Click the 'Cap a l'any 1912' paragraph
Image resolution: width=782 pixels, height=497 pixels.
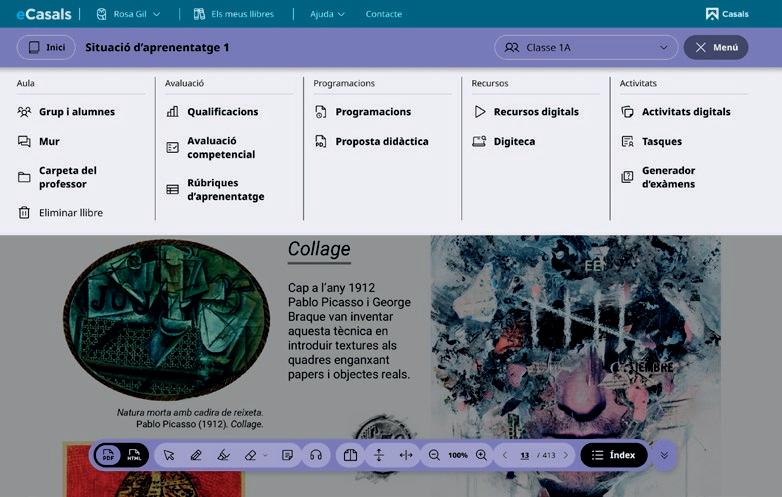click(349, 331)
